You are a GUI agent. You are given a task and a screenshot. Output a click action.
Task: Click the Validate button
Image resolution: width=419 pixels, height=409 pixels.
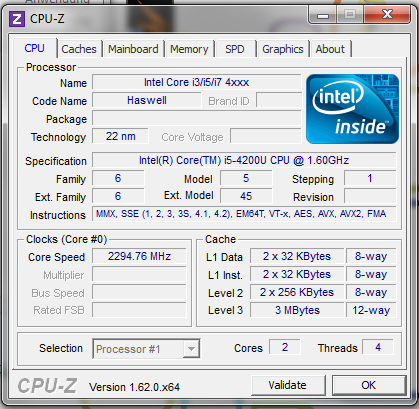click(x=288, y=385)
